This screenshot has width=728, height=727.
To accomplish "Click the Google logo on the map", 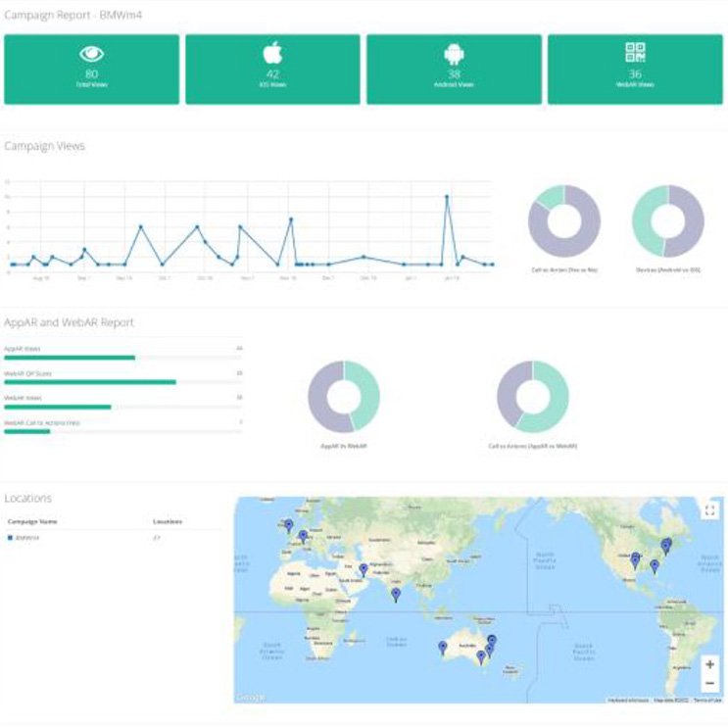I will point(249,697).
